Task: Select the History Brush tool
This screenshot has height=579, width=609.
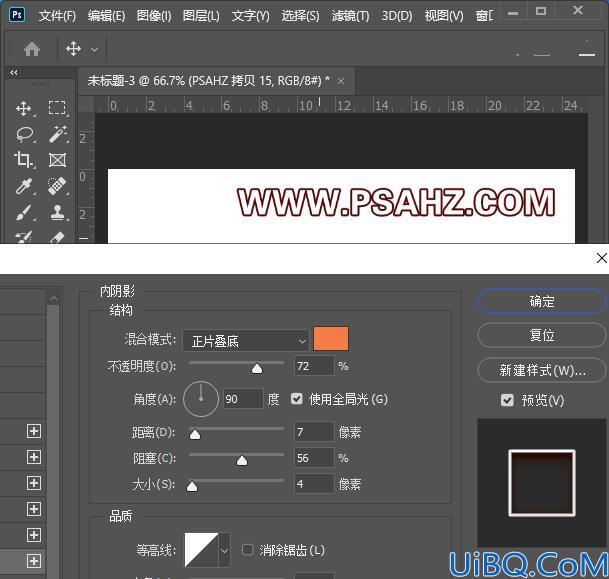Action: point(23,237)
